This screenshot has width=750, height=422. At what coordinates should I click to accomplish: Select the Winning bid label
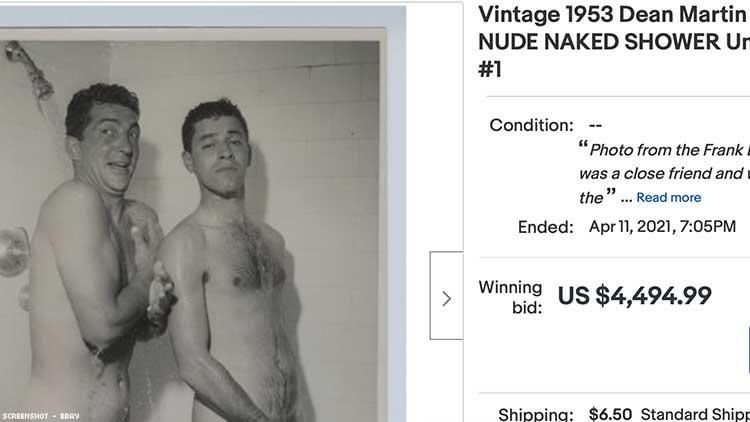510,297
